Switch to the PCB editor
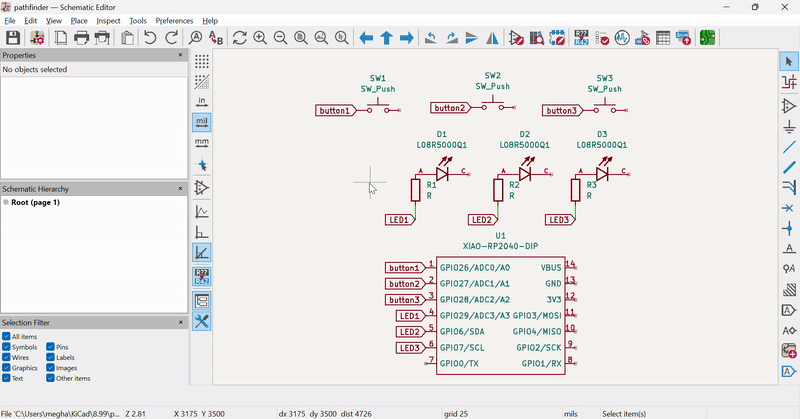800x419 pixels. 708,38
